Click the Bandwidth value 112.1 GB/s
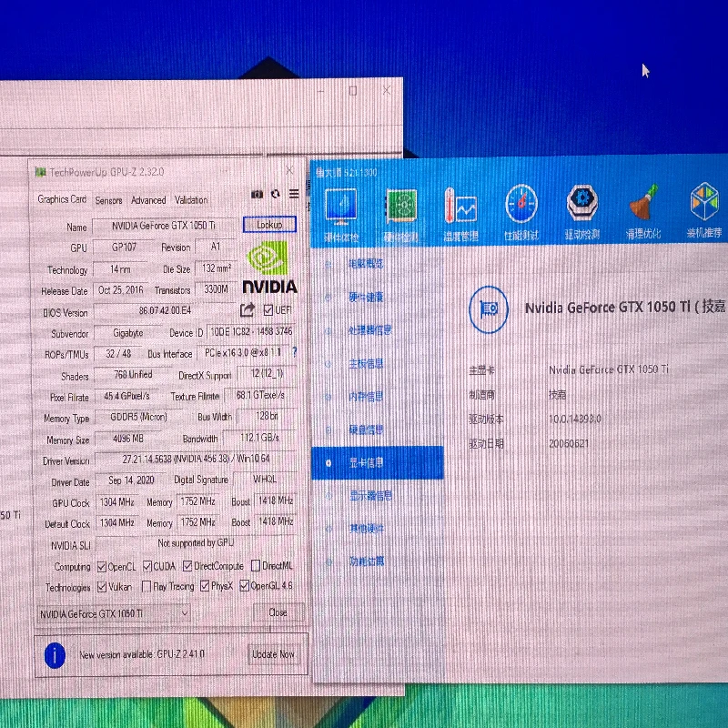This screenshot has height=728, width=728. tap(259, 438)
